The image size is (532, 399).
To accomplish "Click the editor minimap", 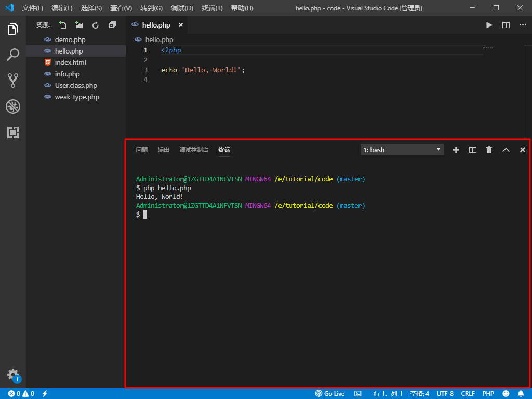I will click(x=488, y=47).
